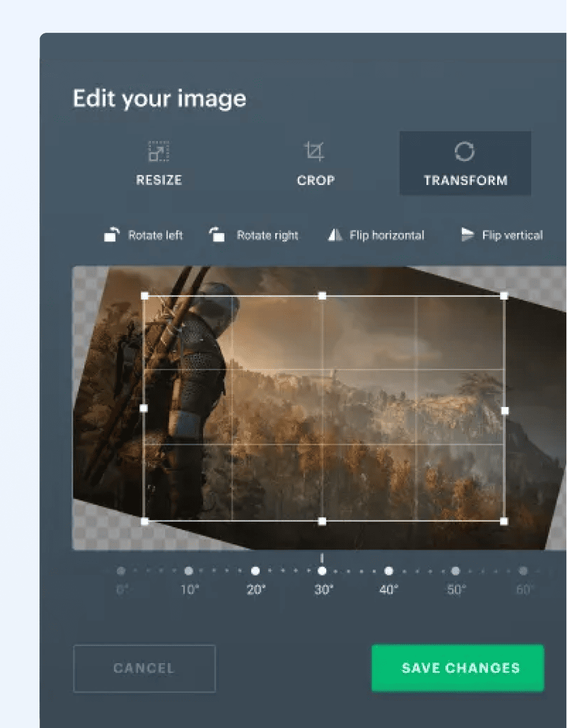Click the 50° label text

pyautogui.click(x=457, y=590)
